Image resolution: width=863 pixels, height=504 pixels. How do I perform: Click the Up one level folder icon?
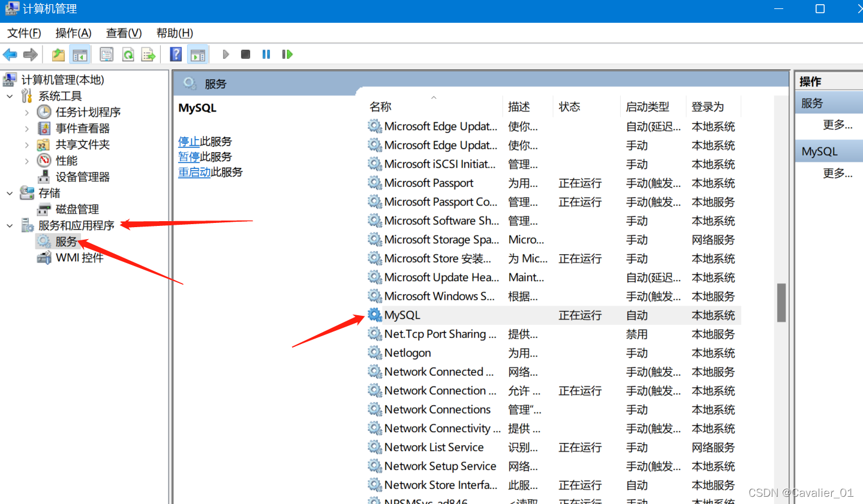pyautogui.click(x=58, y=55)
